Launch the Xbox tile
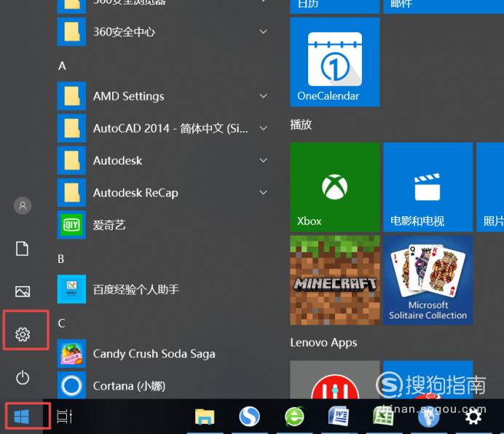The height and width of the screenshot is (434, 504). point(334,187)
